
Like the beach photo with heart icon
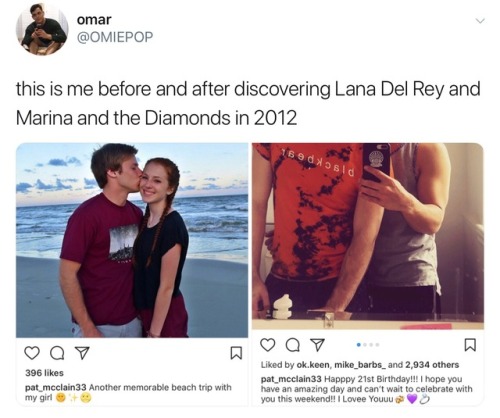[32, 353]
